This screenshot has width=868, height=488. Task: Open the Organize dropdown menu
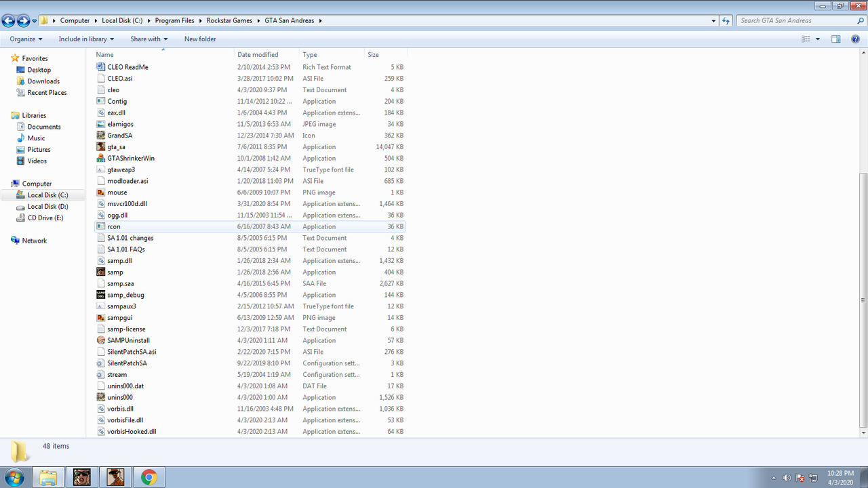(26, 39)
